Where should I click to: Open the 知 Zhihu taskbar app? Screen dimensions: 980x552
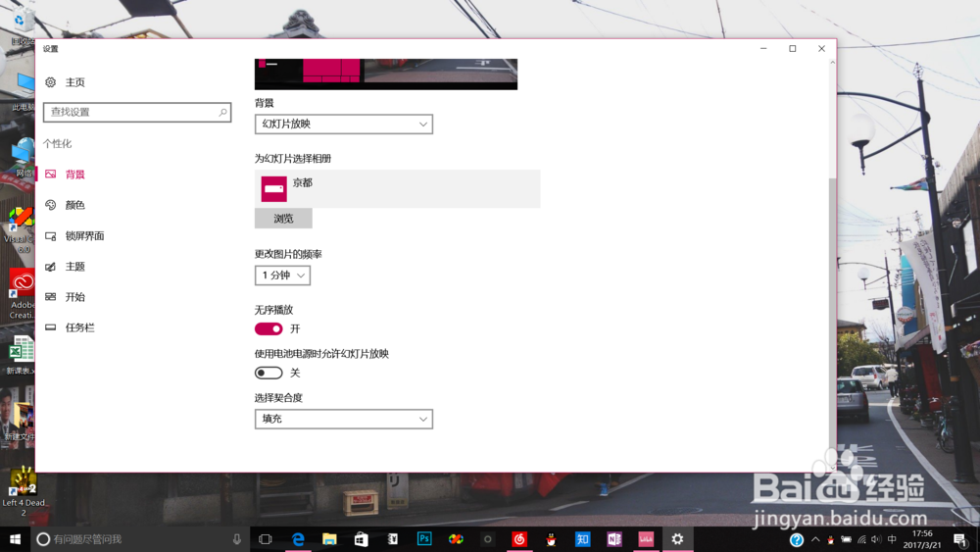pos(582,539)
